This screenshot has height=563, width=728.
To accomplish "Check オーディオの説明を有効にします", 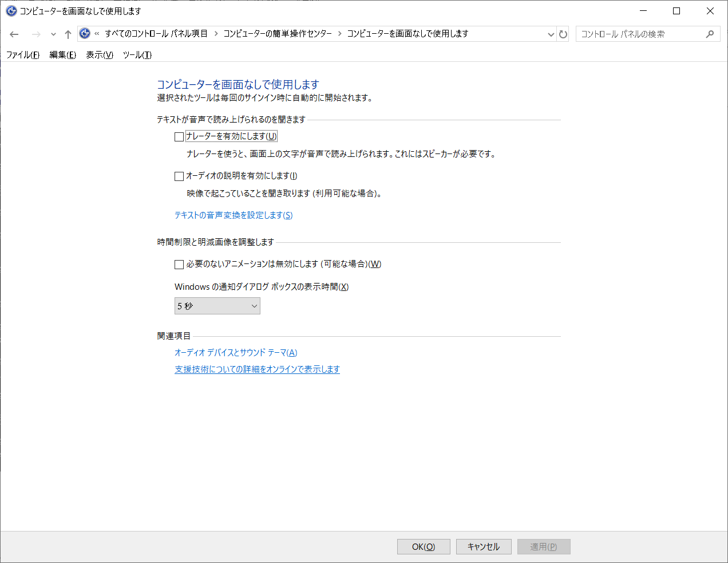I will point(179,176).
